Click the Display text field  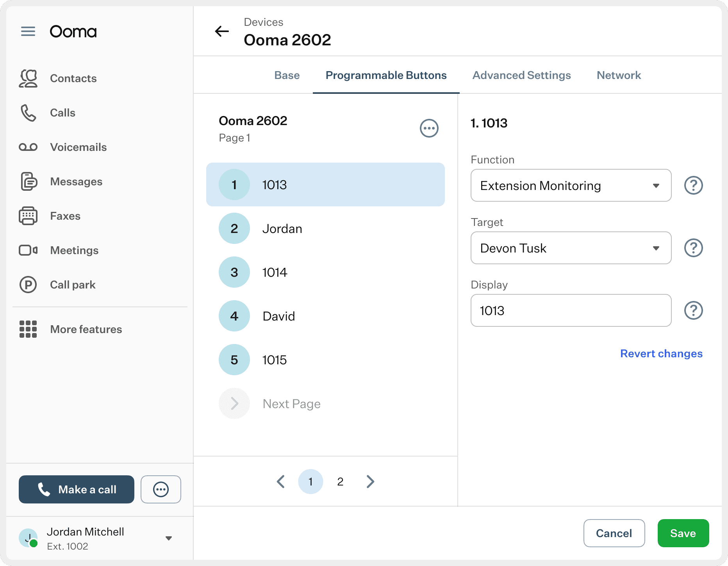point(571,310)
